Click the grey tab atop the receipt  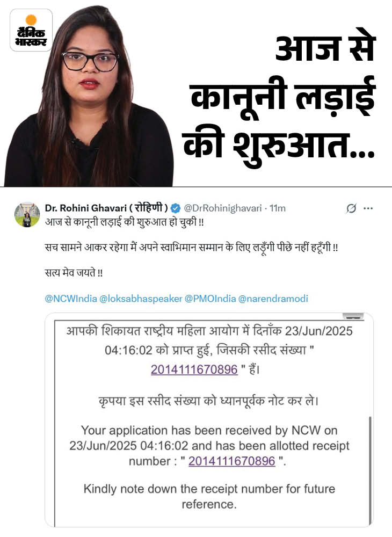click(x=353, y=316)
